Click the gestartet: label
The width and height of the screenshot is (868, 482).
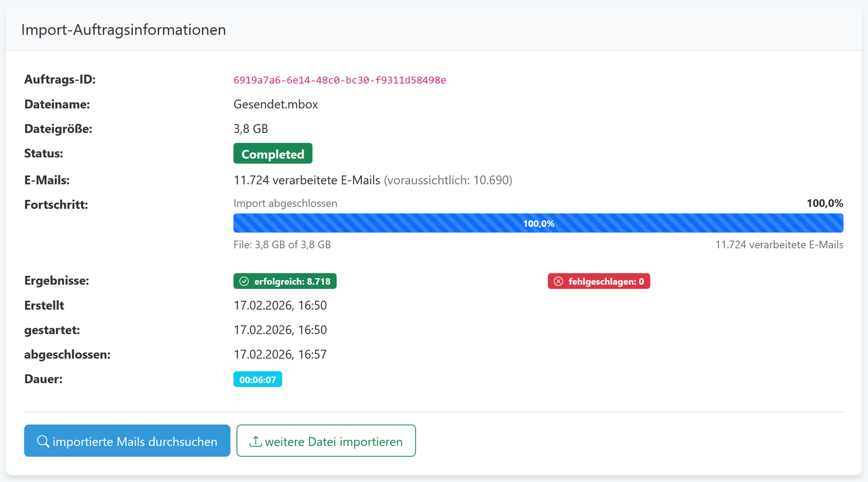tap(52, 330)
